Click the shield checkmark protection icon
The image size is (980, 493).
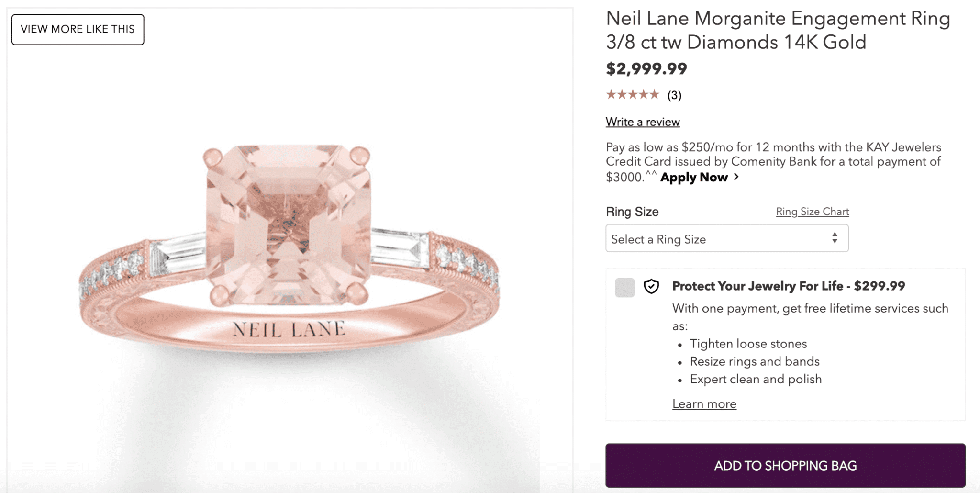click(651, 286)
